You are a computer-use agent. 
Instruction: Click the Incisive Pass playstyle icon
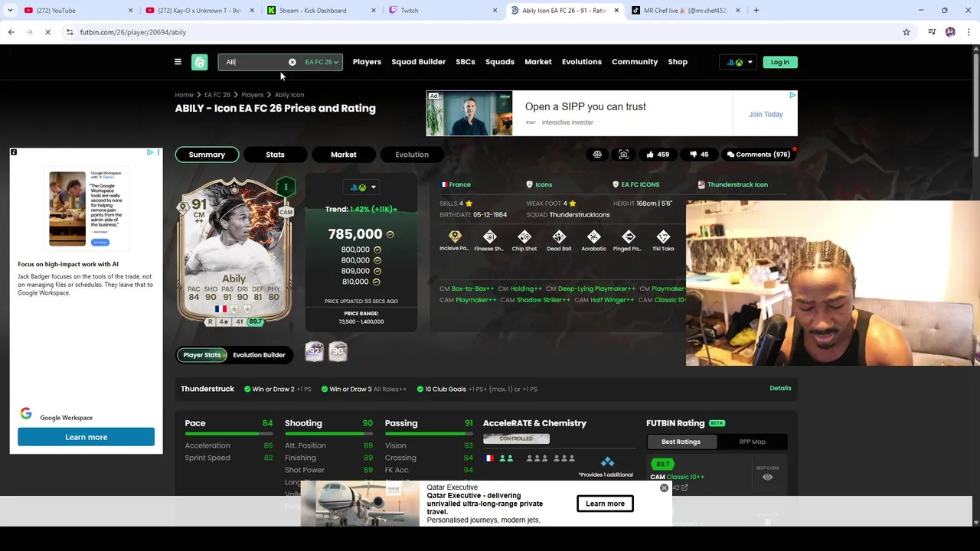click(455, 236)
